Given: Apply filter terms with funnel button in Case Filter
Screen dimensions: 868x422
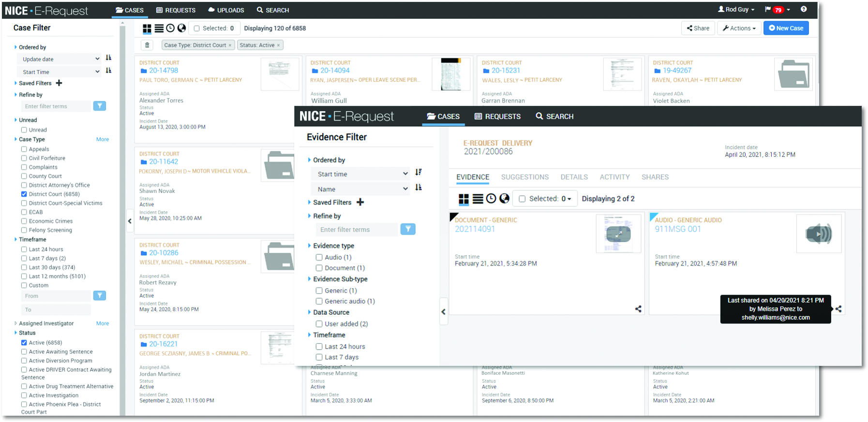Looking at the screenshot, I should [100, 106].
